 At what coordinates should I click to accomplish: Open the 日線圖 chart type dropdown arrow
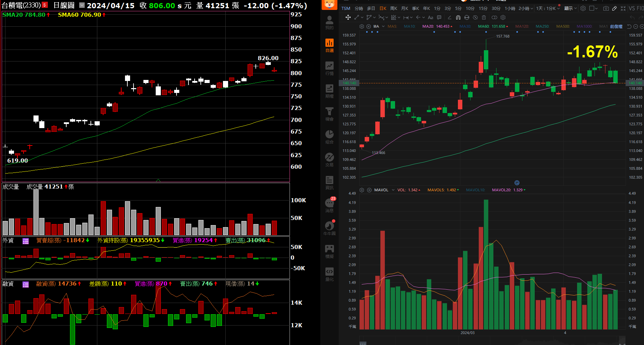[x=82, y=5]
